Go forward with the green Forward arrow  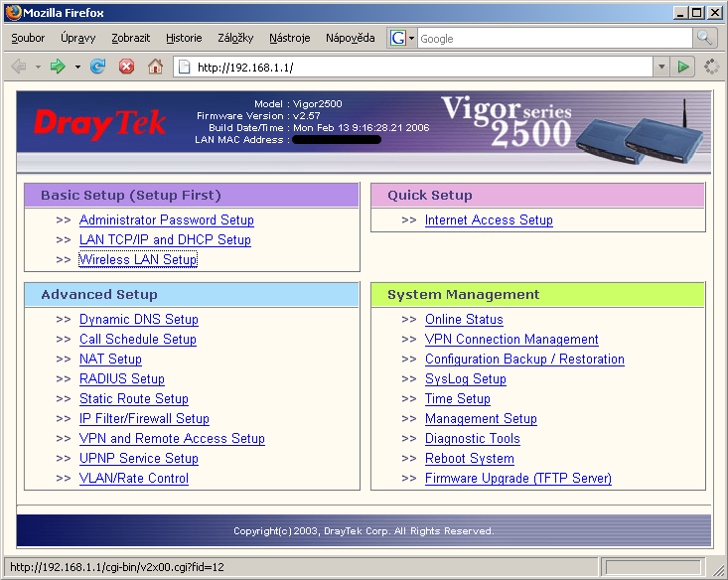(x=58, y=67)
